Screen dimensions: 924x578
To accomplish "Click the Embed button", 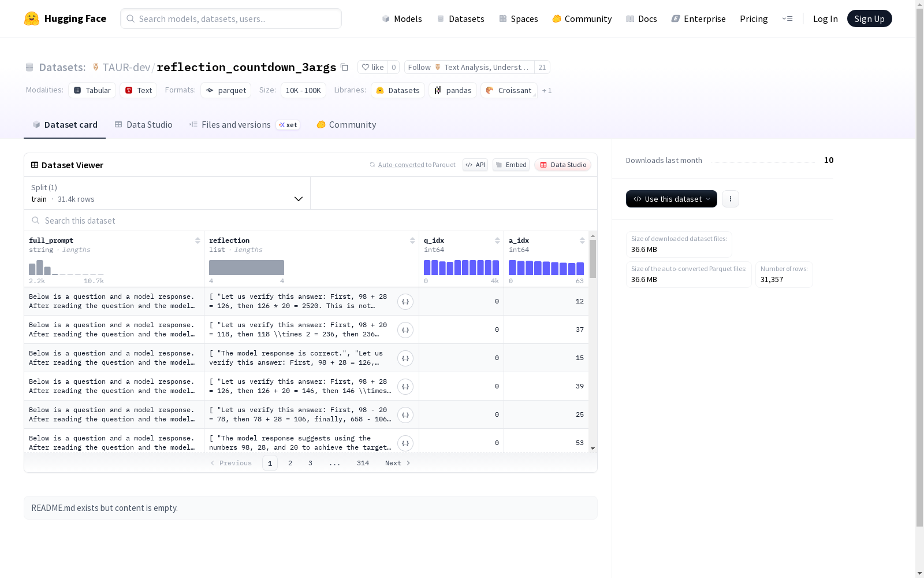I will point(511,165).
